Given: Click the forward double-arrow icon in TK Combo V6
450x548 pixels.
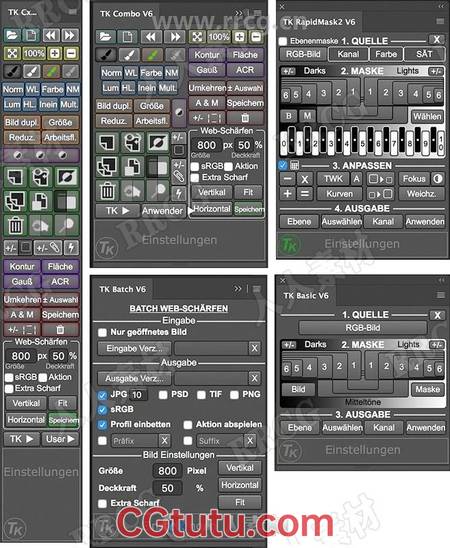Looking at the screenshot, I should click(175, 36).
